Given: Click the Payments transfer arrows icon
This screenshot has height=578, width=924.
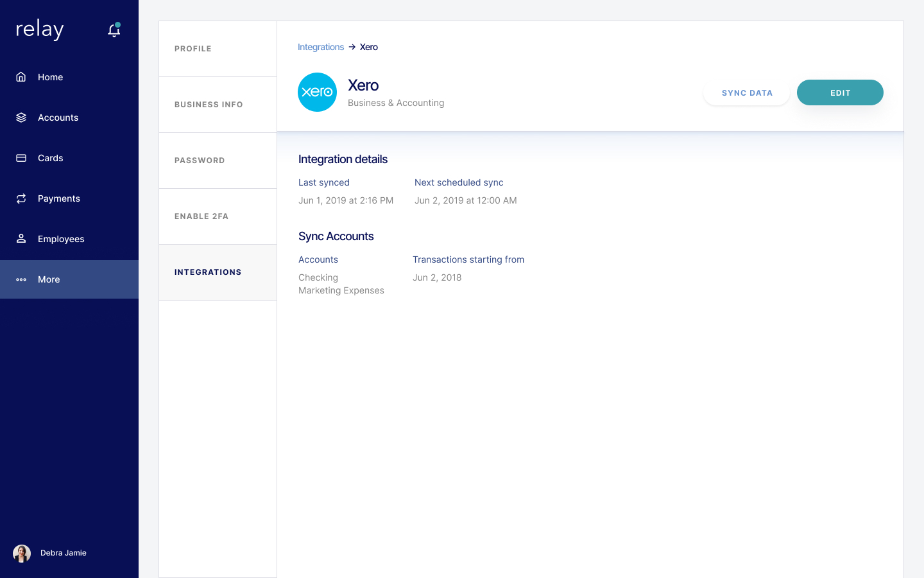Looking at the screenshot, I should coord(21,198).
